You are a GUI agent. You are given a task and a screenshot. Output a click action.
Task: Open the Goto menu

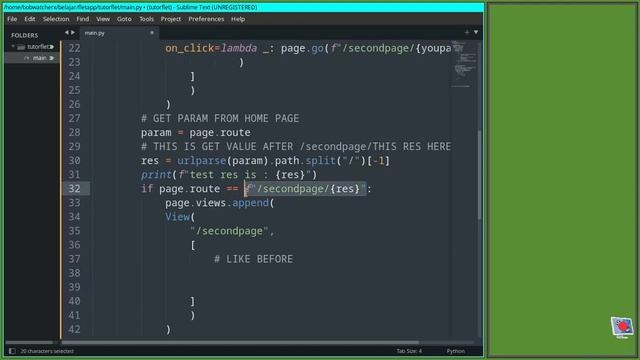point(124,19)
